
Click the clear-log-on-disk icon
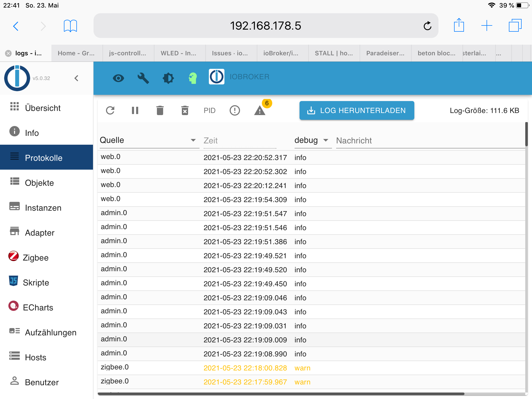185,110
